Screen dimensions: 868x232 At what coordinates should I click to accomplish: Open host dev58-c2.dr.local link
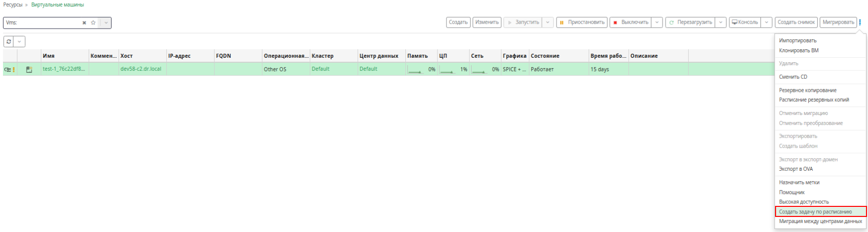tap(141, 69)
